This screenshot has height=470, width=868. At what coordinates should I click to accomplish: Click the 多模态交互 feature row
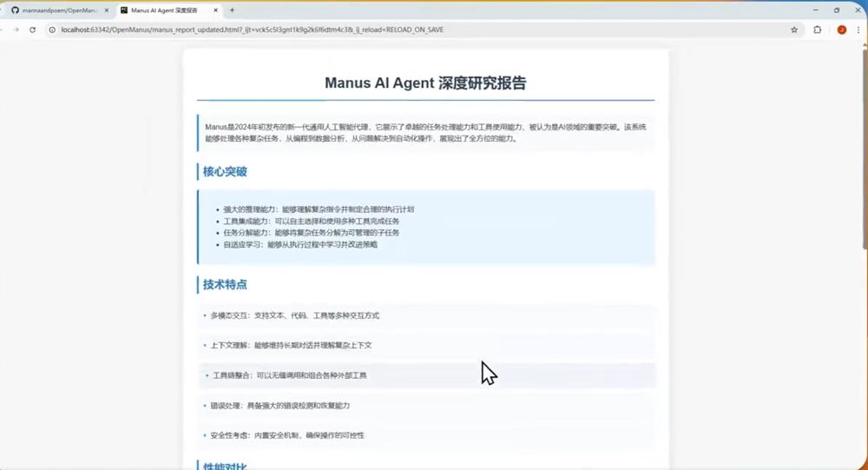426,315
